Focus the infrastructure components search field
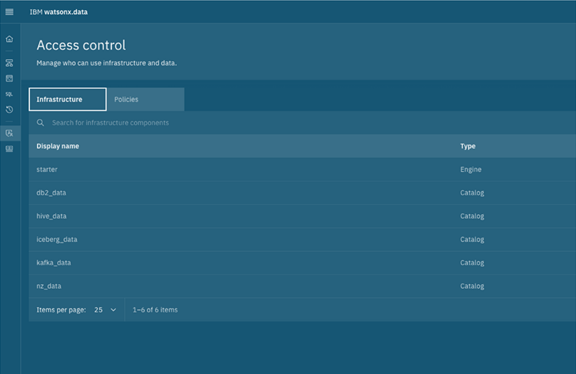Viewport: 576px width, 374px height. 302,123
